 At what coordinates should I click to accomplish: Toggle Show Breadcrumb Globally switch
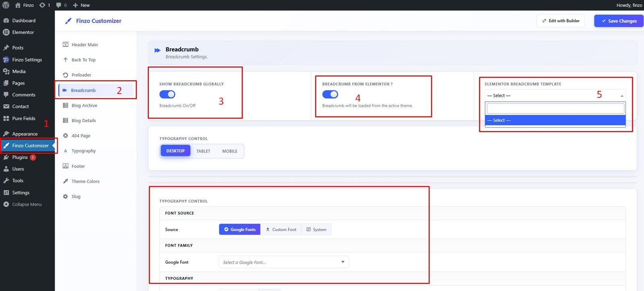click(167, 94)
